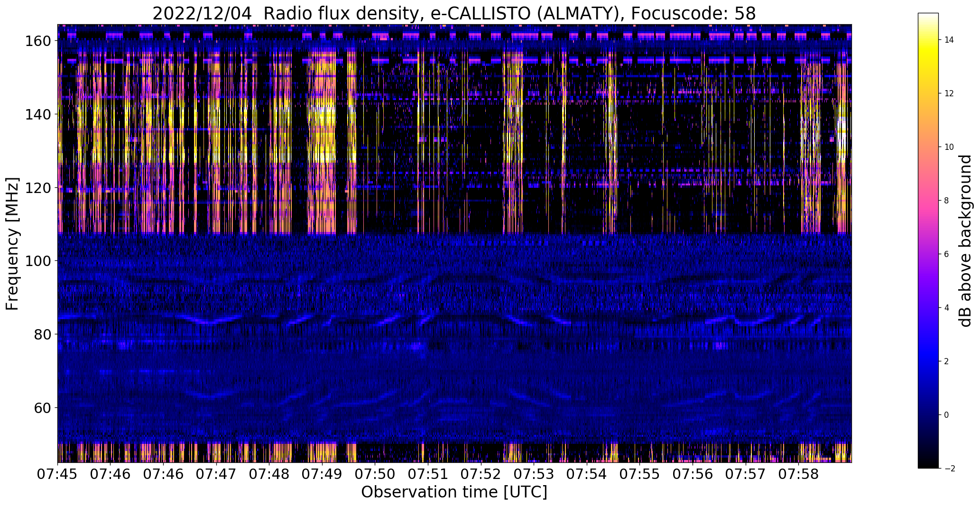This screenshot has height=506, width=980.
Task: Click the colorbar tick value 8
Action: pos(947,201)
